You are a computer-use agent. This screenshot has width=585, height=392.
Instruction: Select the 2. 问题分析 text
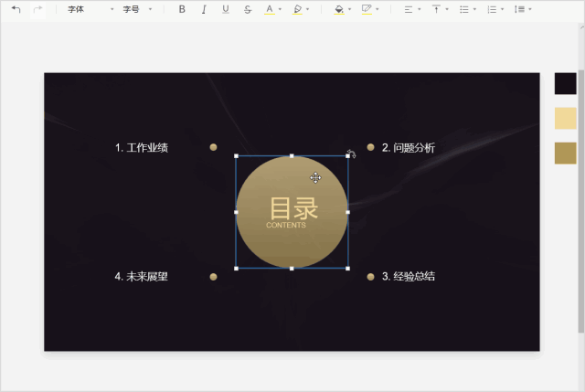pyautogui.click(x=409, y=148)
